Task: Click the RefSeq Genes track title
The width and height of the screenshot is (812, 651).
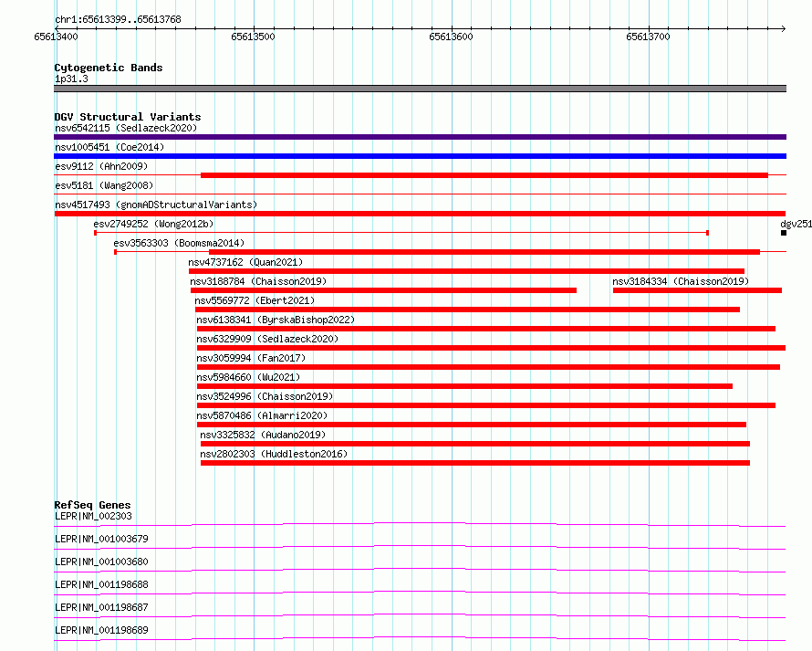Action: click(x=93, y=505)
